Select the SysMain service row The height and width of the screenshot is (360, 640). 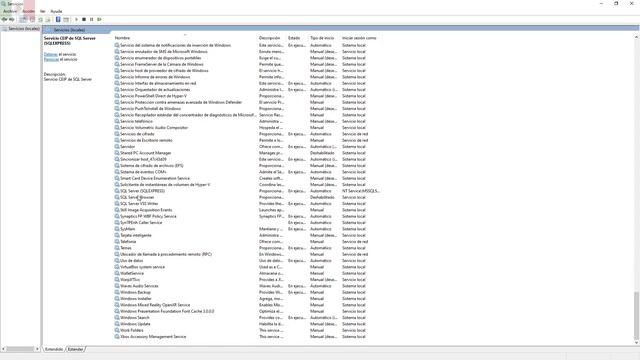[247, 229]
